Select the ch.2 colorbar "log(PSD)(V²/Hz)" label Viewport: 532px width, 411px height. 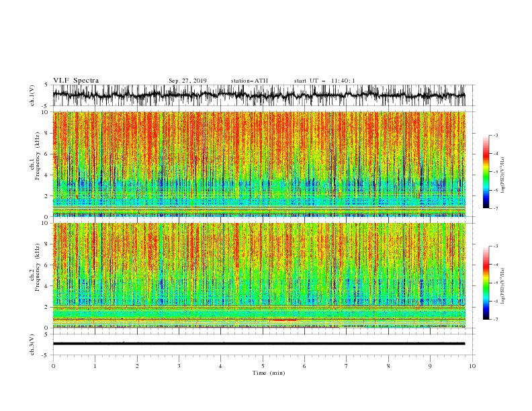(502, 286)
